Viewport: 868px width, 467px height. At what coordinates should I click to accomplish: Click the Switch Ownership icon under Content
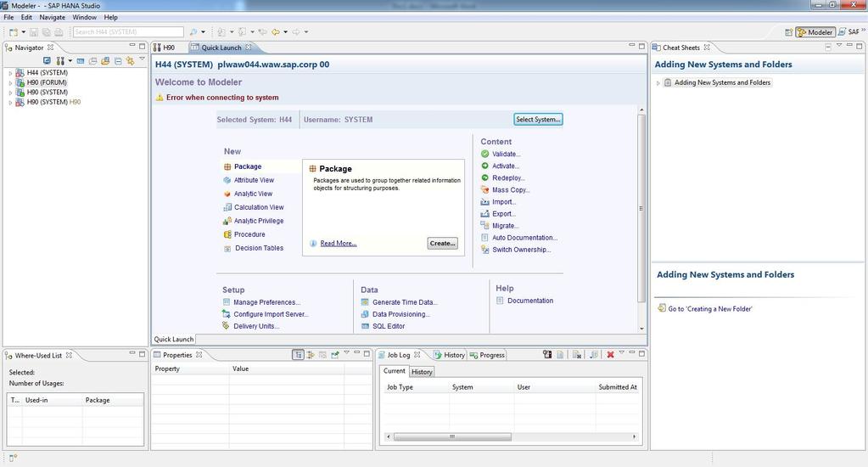coord(485,250)
